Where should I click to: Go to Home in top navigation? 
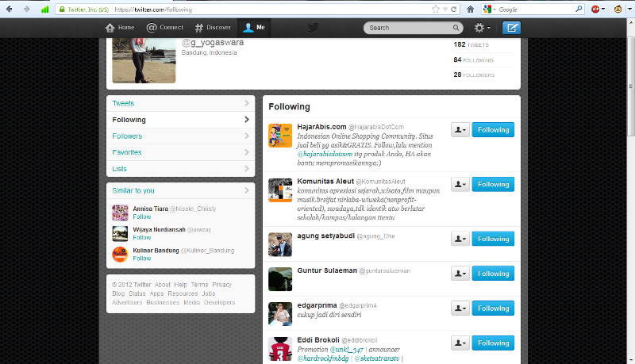[x=120, y=28]
